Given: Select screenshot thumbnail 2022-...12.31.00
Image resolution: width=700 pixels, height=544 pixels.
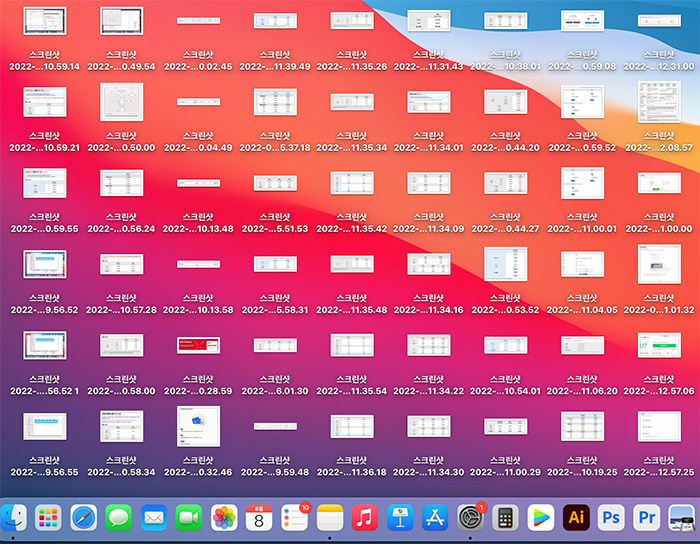Looking at the screenshot, I should tap(659, 21).
